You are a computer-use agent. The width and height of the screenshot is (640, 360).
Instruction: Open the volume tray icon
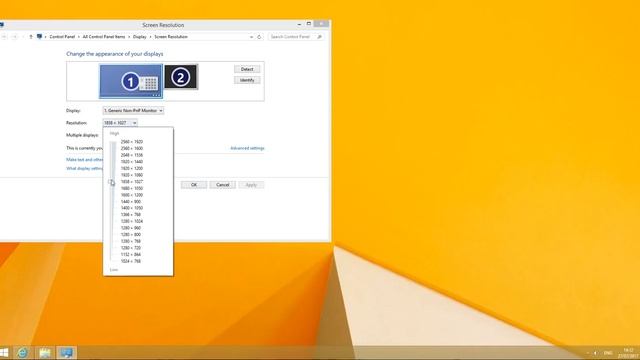click(596, 353)
